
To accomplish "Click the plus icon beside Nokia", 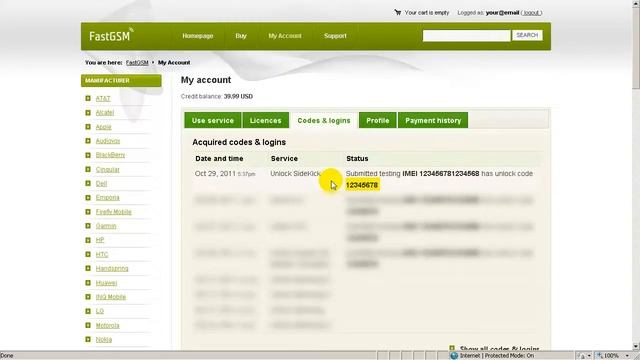I will [x=88, y=339].
